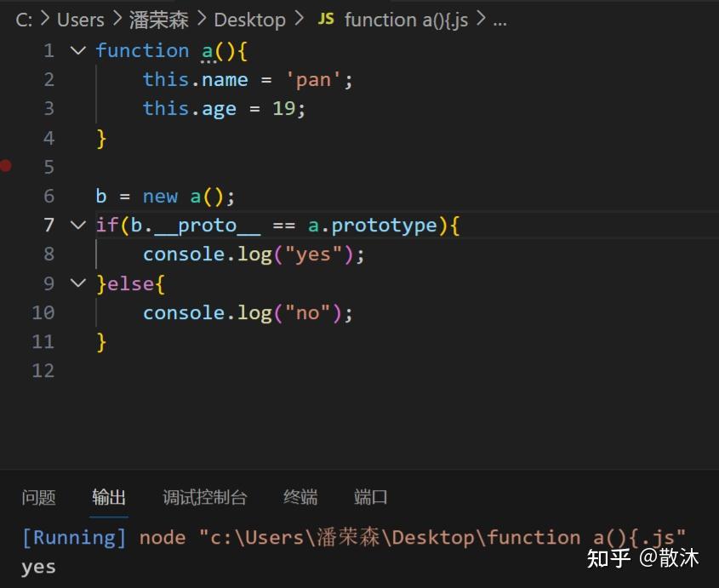The image size is (719, 588).
Task: Click the __proto__ property on line 7
Action: pos(208,225)
